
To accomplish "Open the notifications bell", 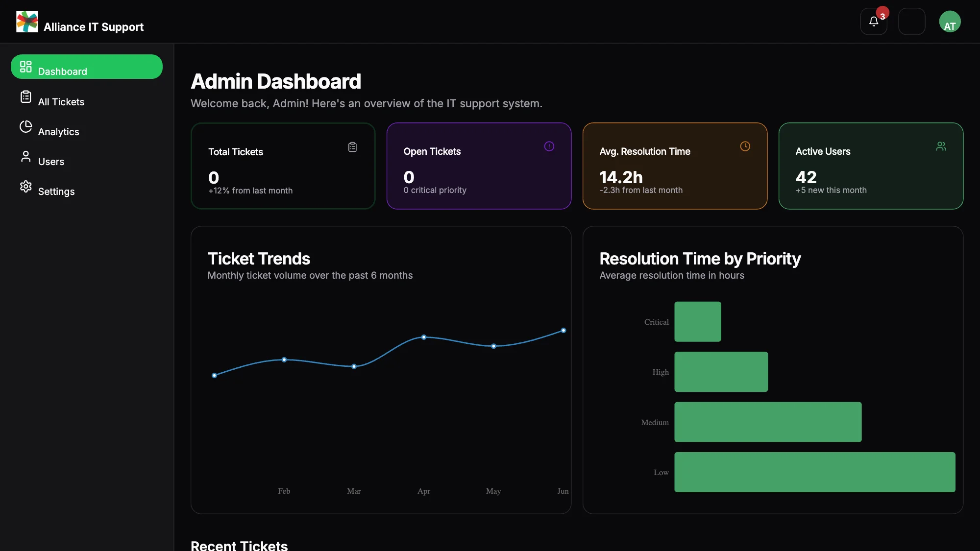I will coord(874,22).
